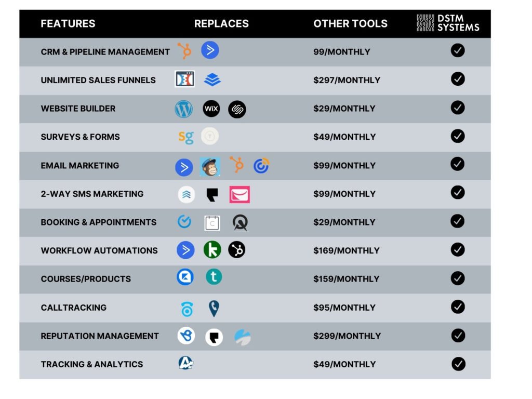
Task: Click the pink envelope icon in SMS row
Action: coord(240,194)
